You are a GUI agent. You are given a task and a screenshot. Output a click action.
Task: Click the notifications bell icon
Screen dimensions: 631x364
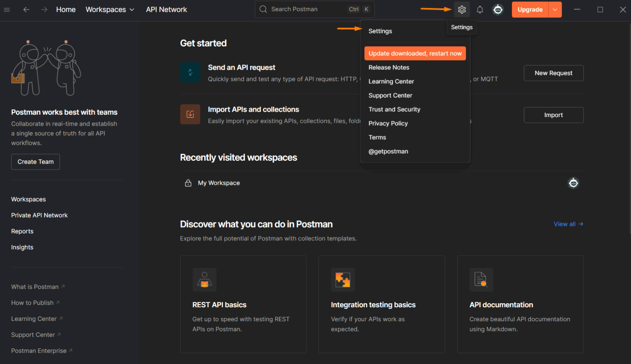pyautogui.click(x=480, y=9)
